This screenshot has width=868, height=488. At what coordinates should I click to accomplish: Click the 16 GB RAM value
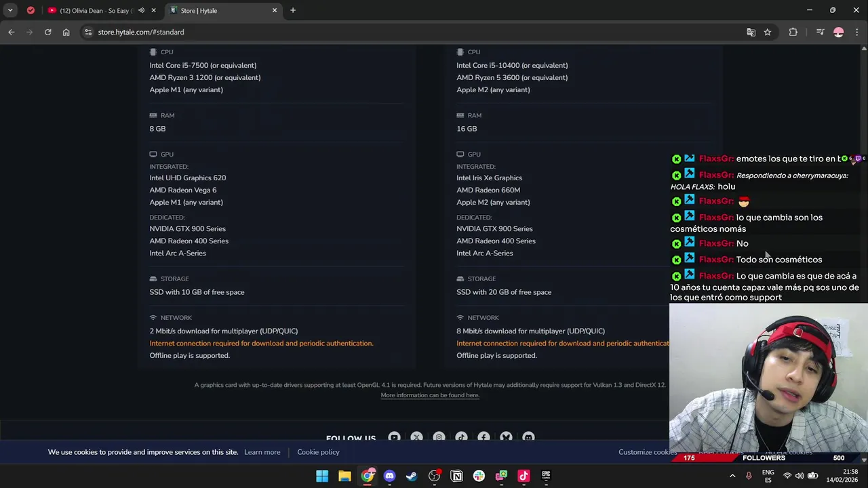coord(467,129)
